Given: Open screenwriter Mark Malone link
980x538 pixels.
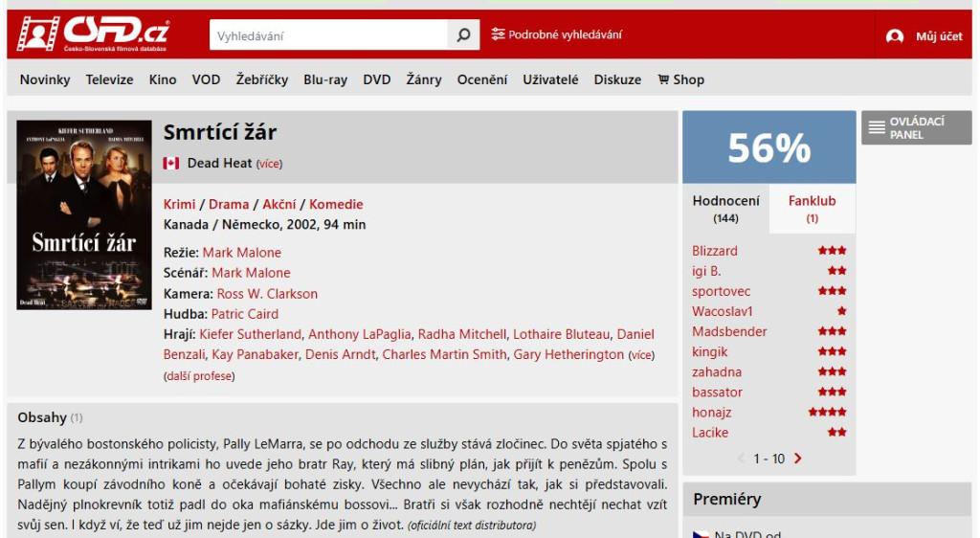Looking at the screenshot, I should tap(252, 273).
